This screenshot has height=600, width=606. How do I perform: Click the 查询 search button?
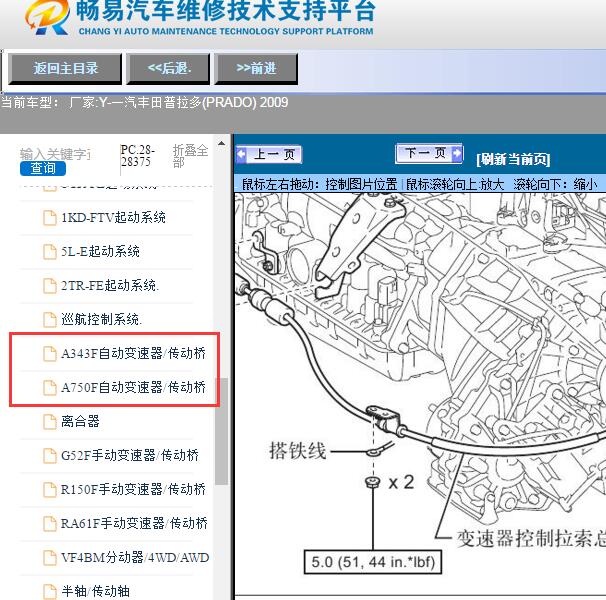(x=43, y=168)
